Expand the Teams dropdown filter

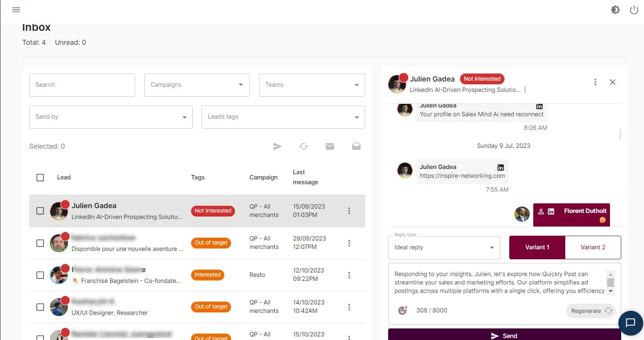pyautogui.click(x=312, y=85)
